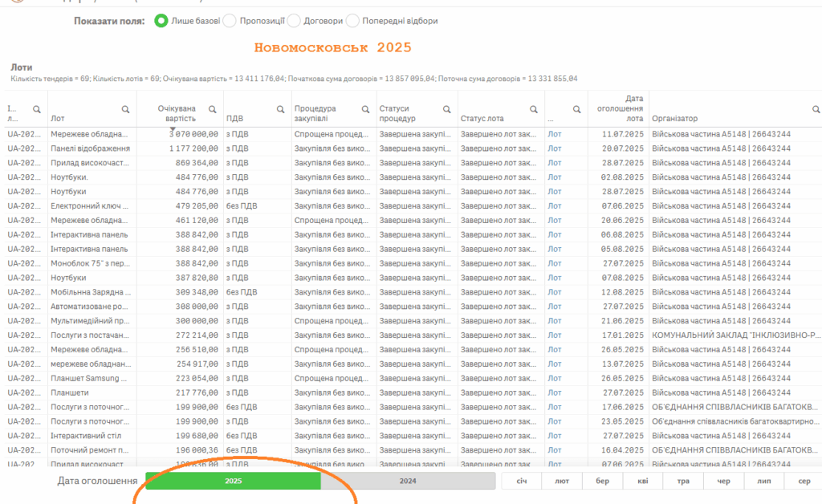This screenshot has height=504, width=822.
Task: Select the Пропозиції radio option
Action: 230,21
